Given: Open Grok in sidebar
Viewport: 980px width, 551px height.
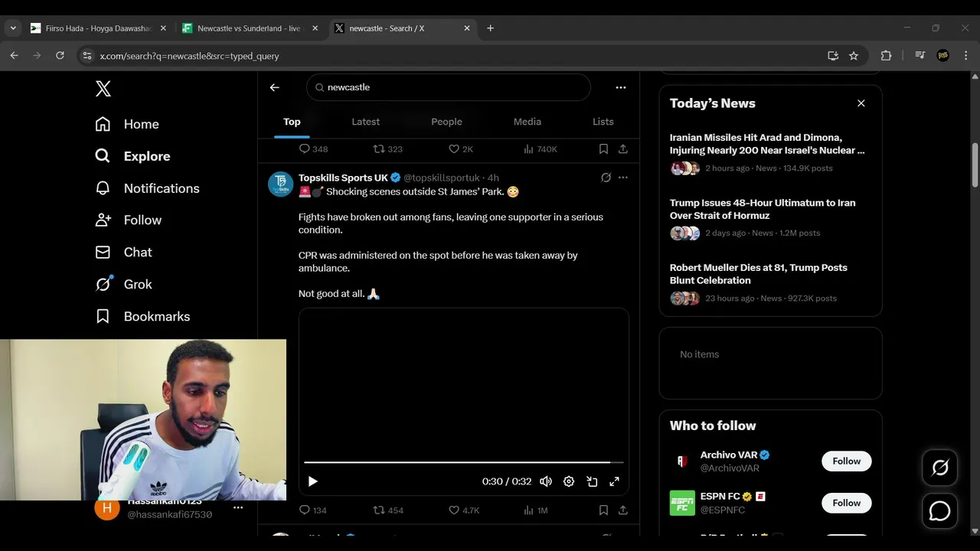Looking at the screenshot, I should 123,284.
